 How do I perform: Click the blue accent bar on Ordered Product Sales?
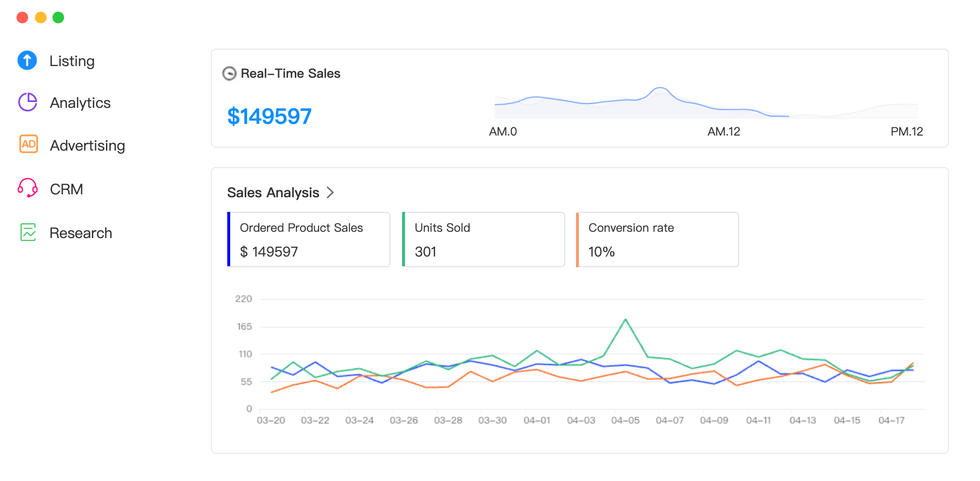pyautogui.click(x=228, y=239)
